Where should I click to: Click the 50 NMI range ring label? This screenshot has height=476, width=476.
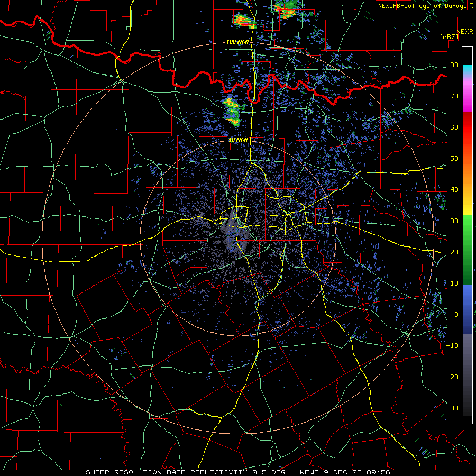[x=239, y=140]
